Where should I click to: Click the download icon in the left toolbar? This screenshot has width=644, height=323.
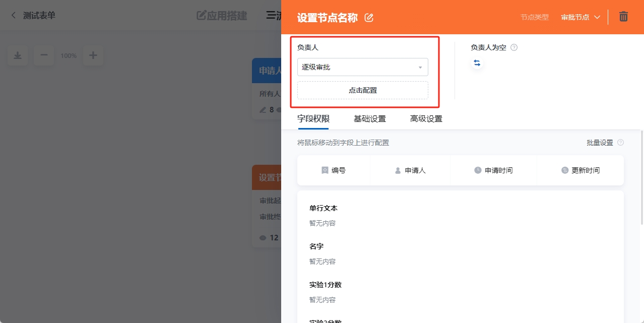(x=18, y=55)
